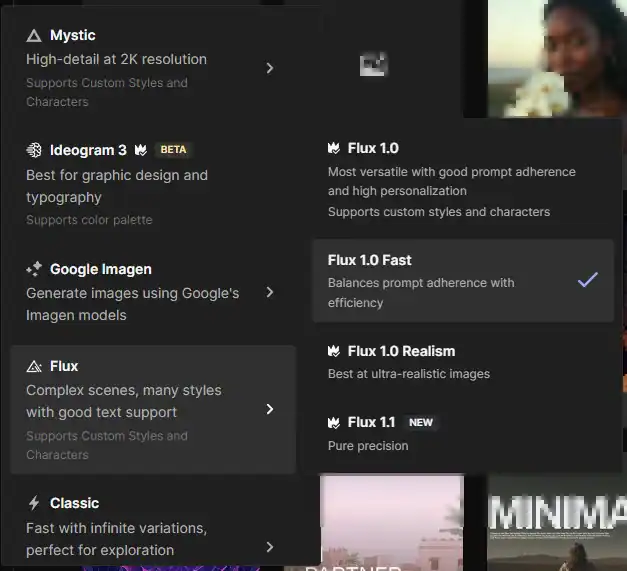This screenshot has width=627, height=571.
Task: Click the Classic lightning bolt icon
Action: (x=34, y=503)
